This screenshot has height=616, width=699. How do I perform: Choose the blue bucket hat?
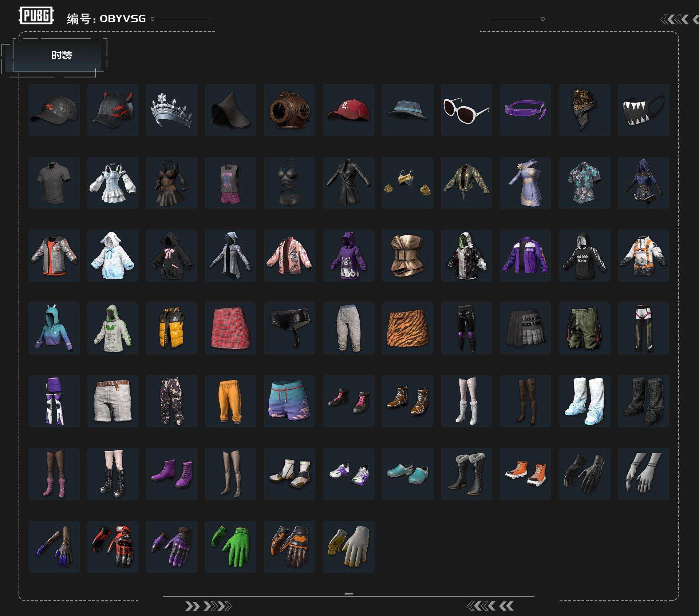[407, 110]
